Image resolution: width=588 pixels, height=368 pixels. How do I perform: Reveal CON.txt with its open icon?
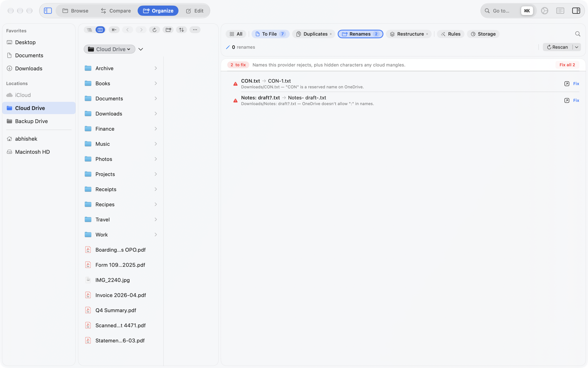pyautogui.click(x=567, y=84)
